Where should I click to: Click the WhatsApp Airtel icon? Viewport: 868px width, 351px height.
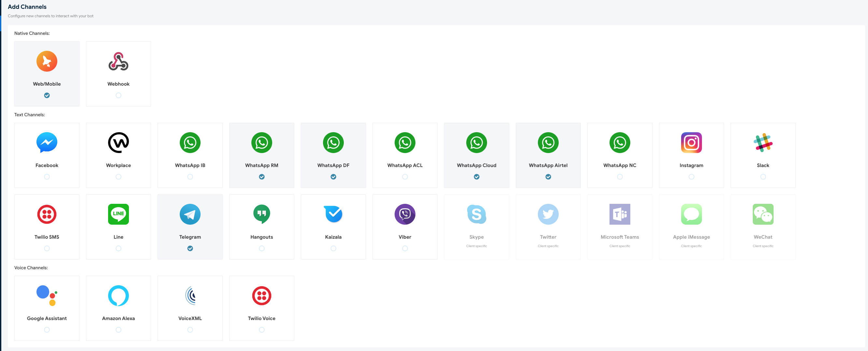(x=548, y=142)
